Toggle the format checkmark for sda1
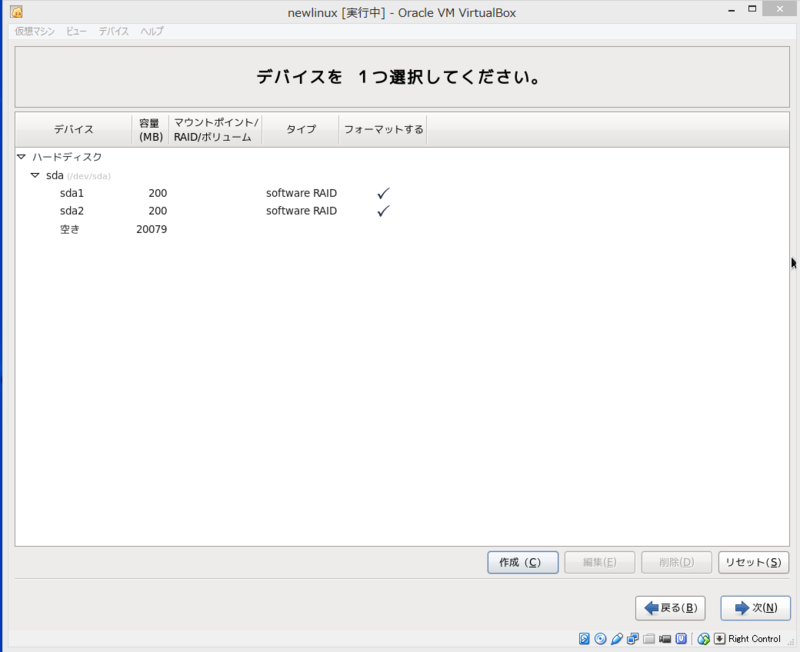This screenshot has width=800, height=652. (383, 193)
